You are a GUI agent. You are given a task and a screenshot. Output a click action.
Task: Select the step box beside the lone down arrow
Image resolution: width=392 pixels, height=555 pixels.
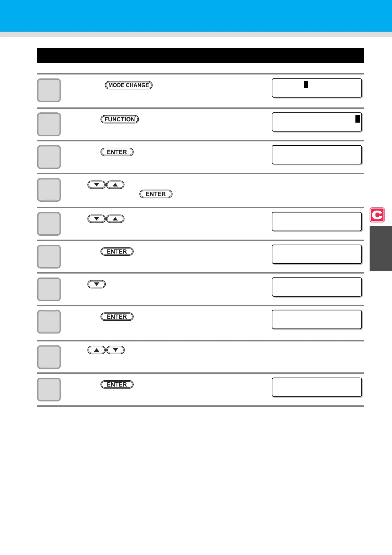(x=49, y=289)
